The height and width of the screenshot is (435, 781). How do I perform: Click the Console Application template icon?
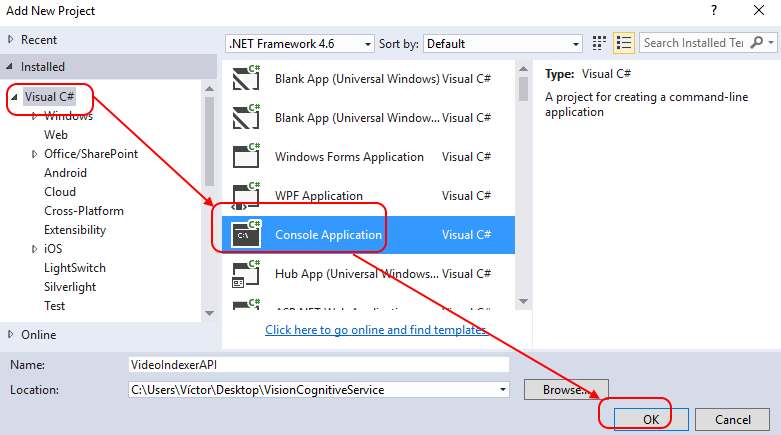coord(247,234)
